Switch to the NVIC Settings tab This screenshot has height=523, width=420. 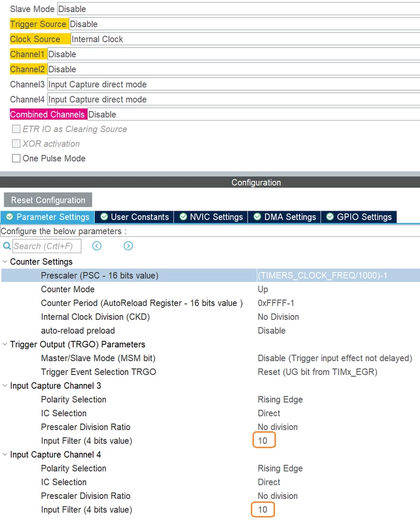tap(211, 217)
